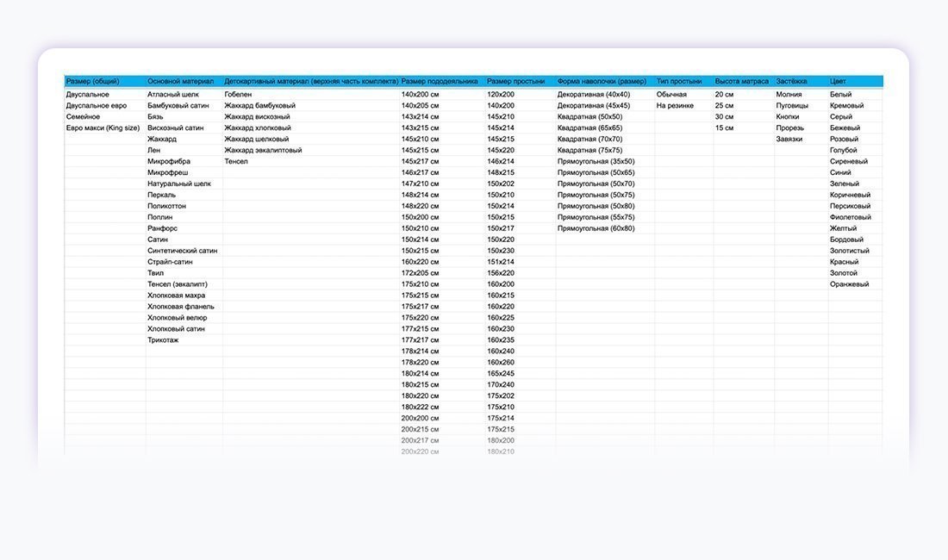Click the 'Форма наволочки (размер)' header

(x=602, y=81)
